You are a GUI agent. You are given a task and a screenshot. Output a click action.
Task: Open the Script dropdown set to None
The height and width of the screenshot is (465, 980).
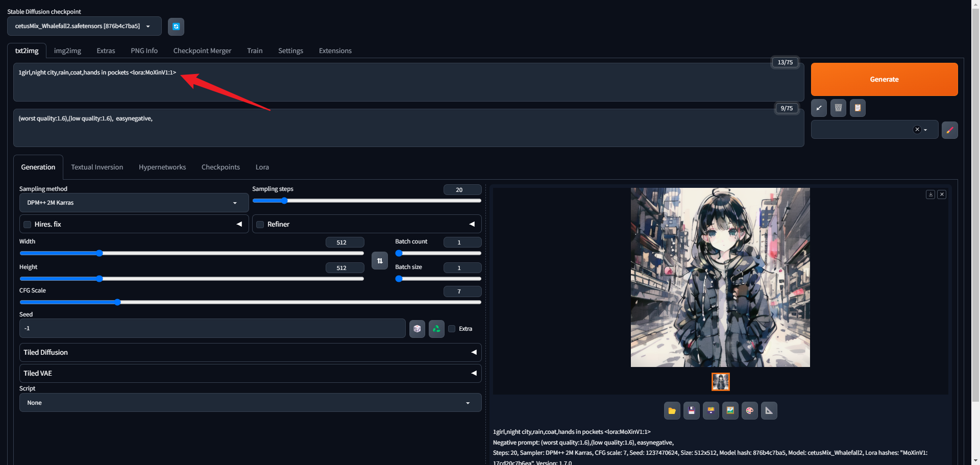[250, 403]
